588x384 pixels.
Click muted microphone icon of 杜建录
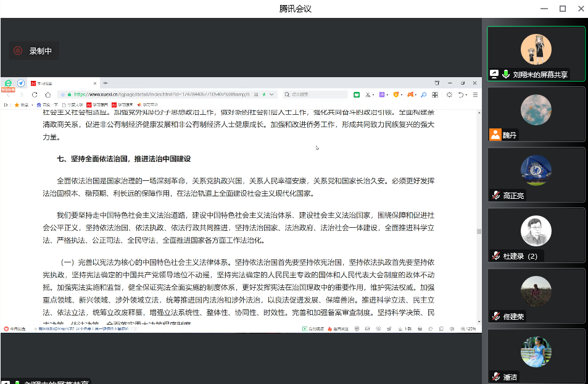point(495,256)
